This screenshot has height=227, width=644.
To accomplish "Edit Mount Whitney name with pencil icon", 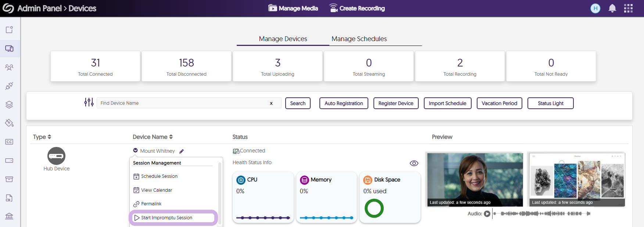I will coord(182,151).
